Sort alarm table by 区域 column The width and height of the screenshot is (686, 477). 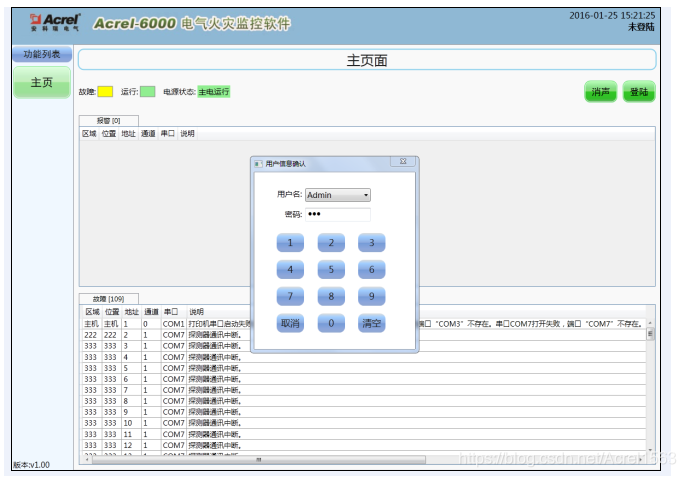pos(89,133)
